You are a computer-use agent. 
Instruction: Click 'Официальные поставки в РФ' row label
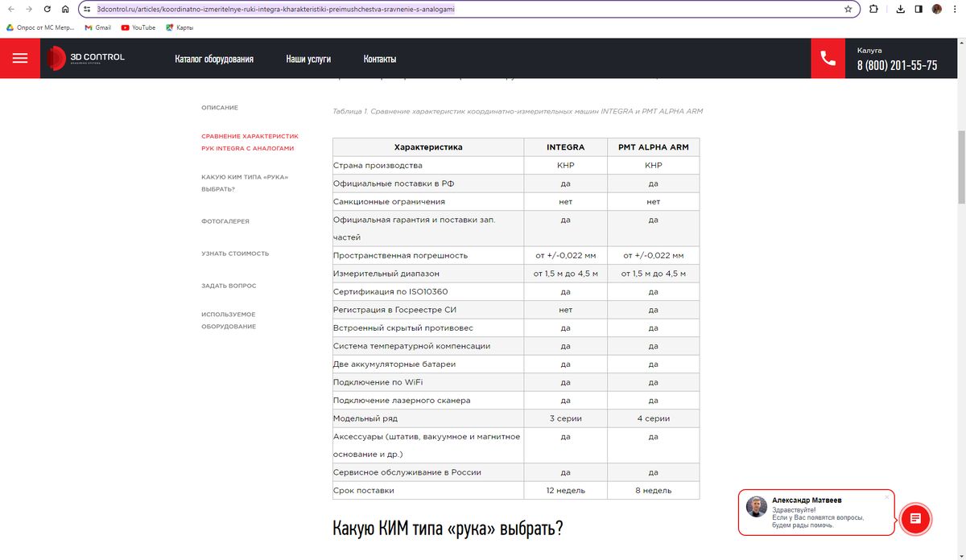[394, 183]
